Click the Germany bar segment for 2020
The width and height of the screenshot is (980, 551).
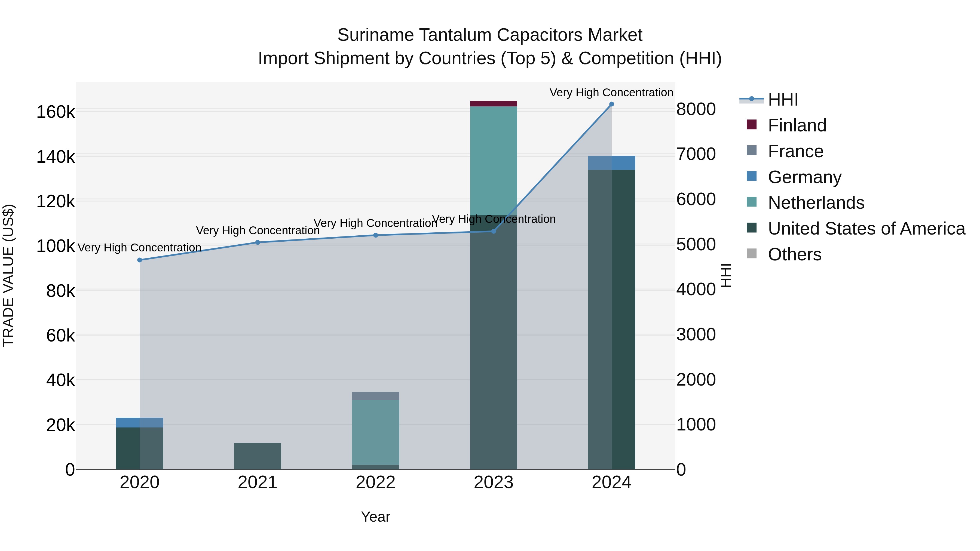pyautogui.click(x=140, y=423)
